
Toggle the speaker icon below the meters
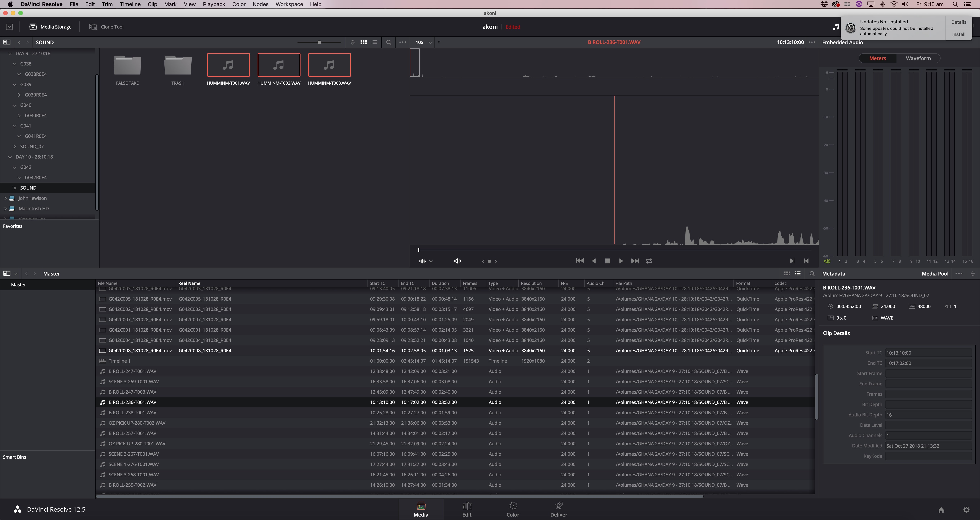[827, 261]
